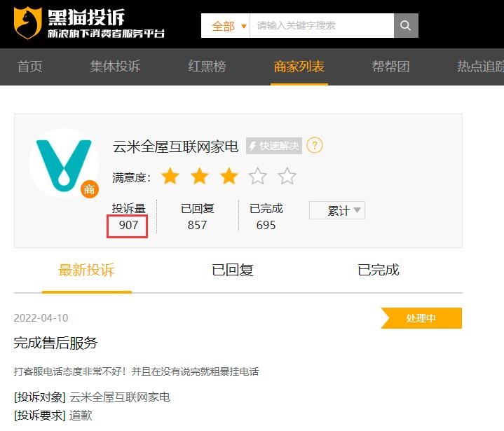Screen dimensions: 504x431
Task: Click the 新浪旗下消费者服务平台 slogan
Action: tap(107, 34)
